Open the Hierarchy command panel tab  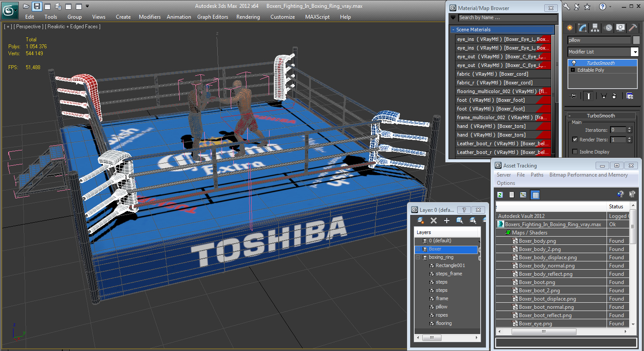(x=595, y=28)
